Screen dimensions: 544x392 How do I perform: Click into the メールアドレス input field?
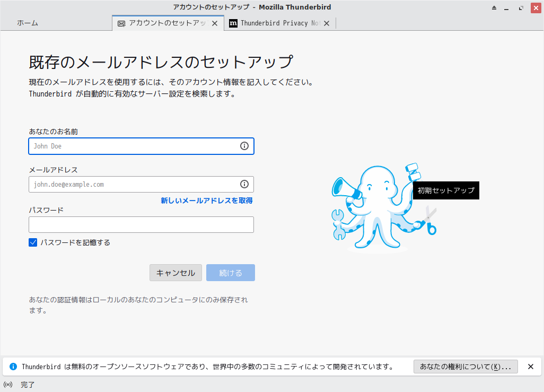(x=141, y=185)
